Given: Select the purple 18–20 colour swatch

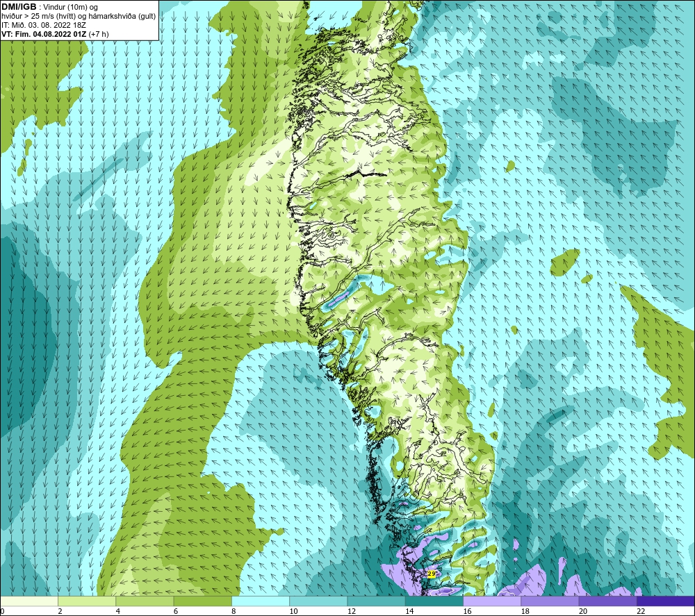Looking at the screenshot, I should coord(550,601).
